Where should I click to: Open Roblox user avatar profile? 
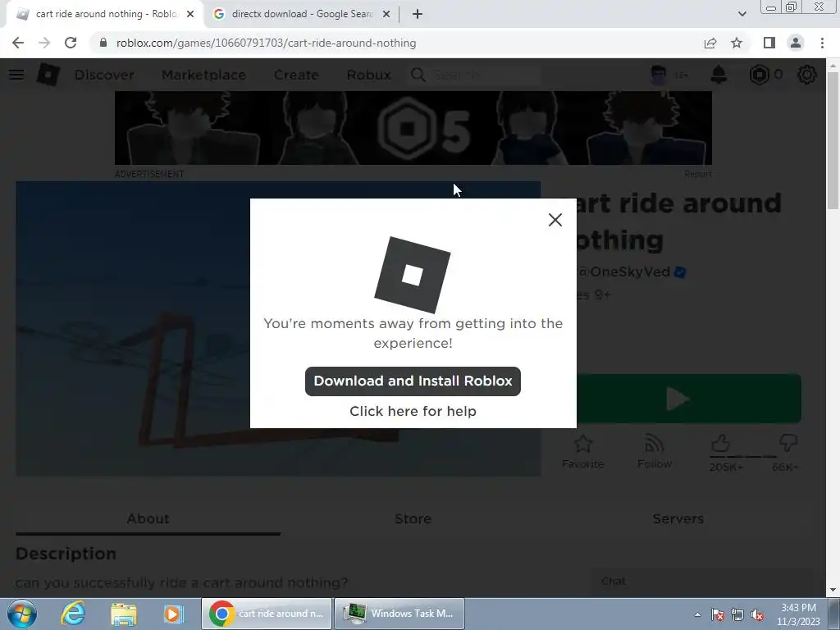pyautogui.click(x=659, y=75)
